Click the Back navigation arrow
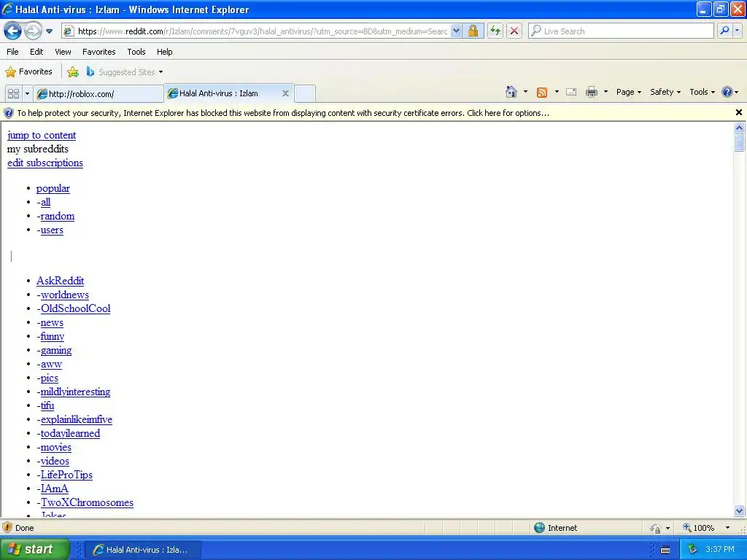The image size is (747, 560). click(12, 31)
